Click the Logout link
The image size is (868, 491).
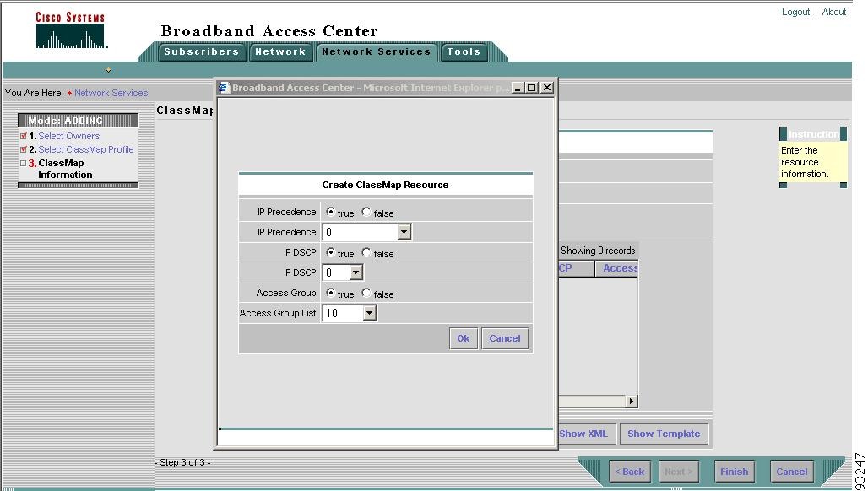click(795, 12)
